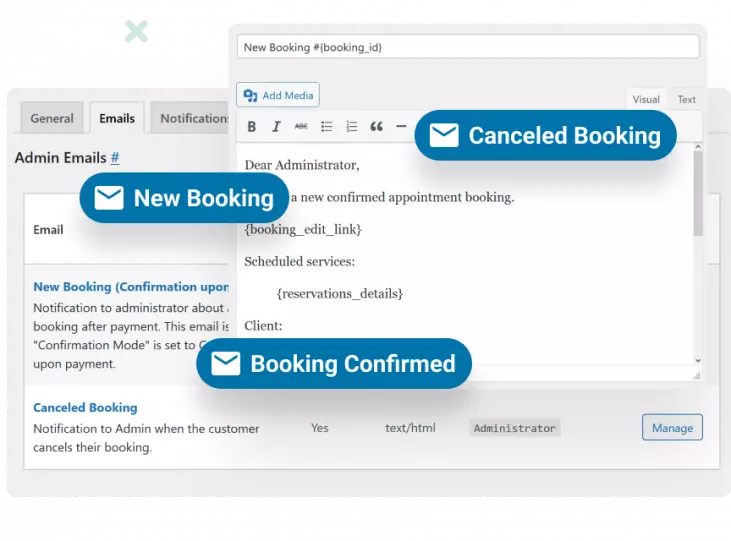Click scroll-down arrow in email editor
The height and width of the screenshot is (541, 731).
click(x=698, y=361)
